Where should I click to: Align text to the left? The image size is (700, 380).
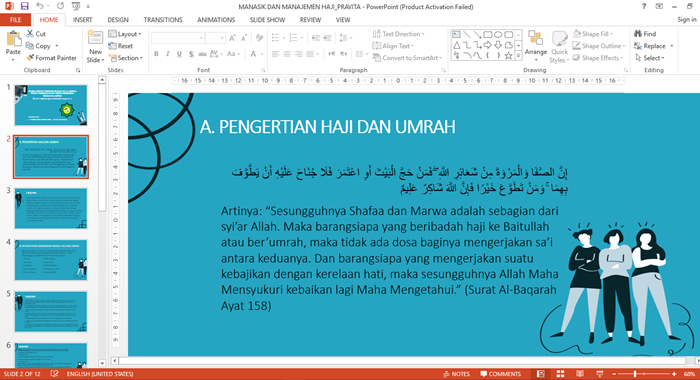pyautogui.click(x=275, y=54)
